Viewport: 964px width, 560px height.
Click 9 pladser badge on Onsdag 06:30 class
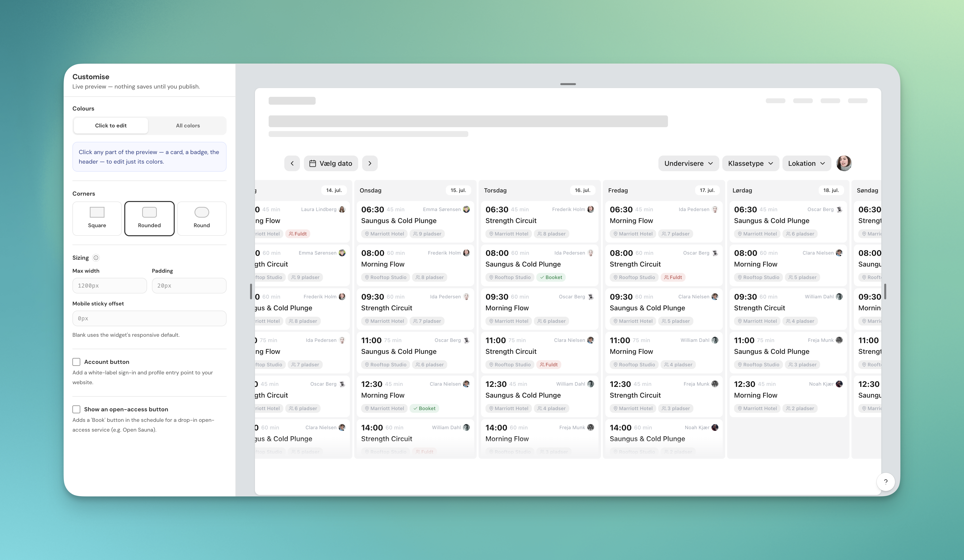(427, 234)
